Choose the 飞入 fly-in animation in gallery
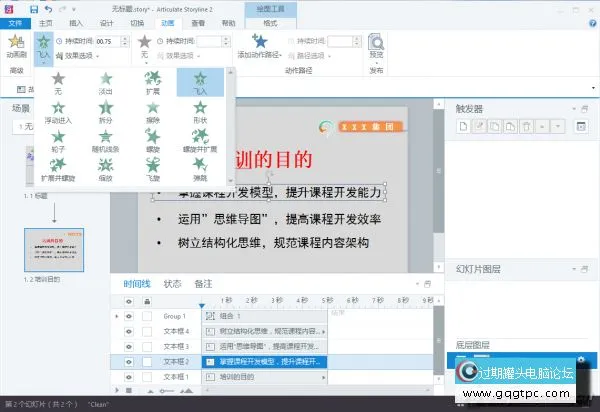Screen dimensions: 600x412 [200, 83]
